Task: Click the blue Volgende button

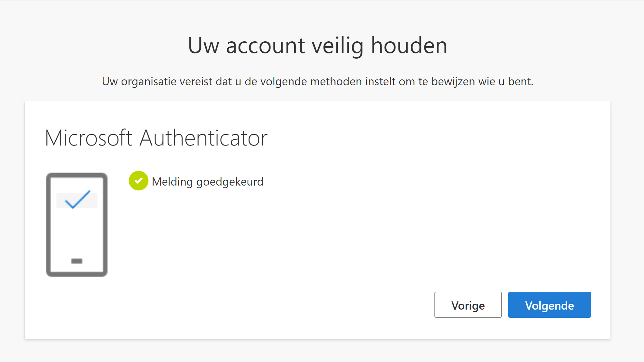Action: click(x=549, y=305)
